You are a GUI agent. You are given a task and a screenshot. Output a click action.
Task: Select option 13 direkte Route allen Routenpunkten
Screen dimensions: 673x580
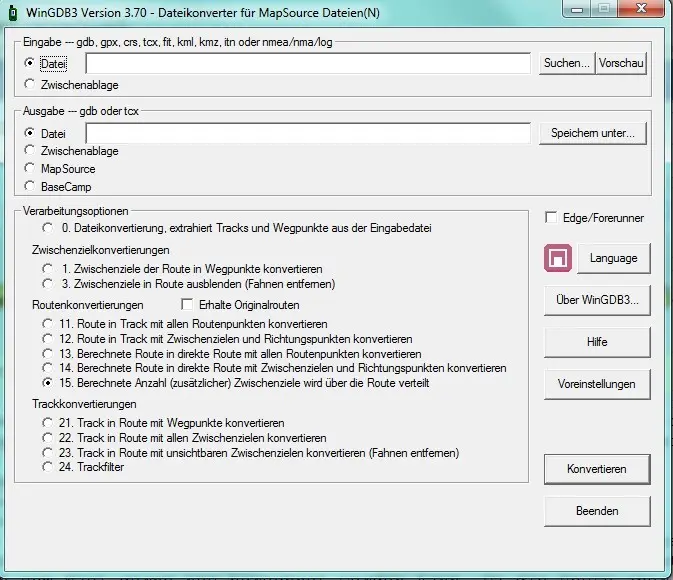click(x=47, y=354)
